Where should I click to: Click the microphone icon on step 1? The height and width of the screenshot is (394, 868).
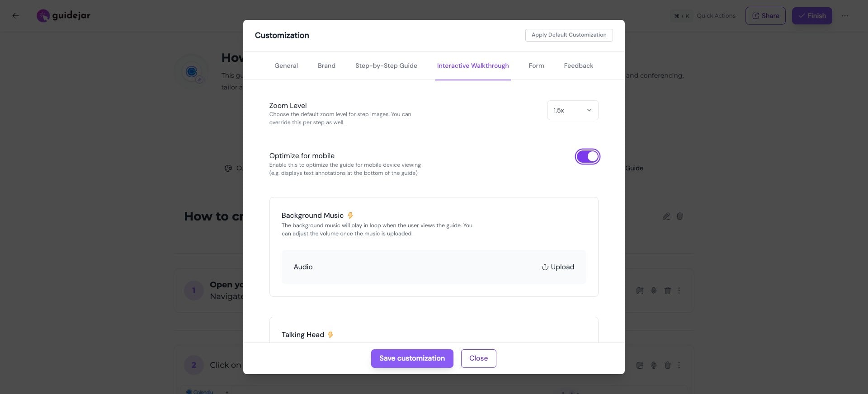[654, 291]
